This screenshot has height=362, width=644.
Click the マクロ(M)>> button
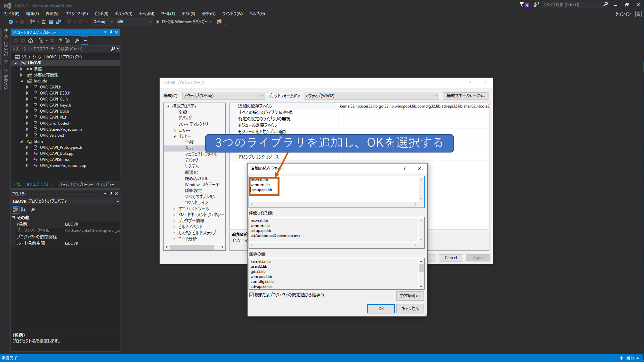[x=410, y=296]
